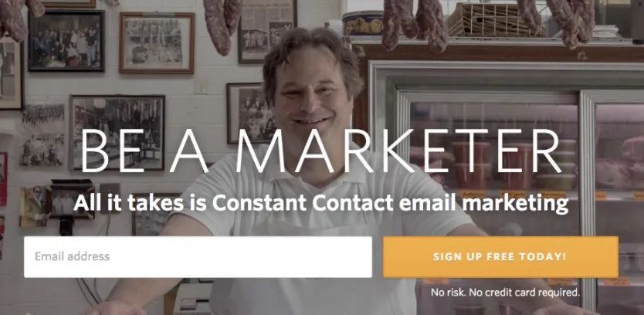Viewport: 644px width, 315px height.
Task: Click the small photo of the man in sunglasses
Action: tap(35, 206)
